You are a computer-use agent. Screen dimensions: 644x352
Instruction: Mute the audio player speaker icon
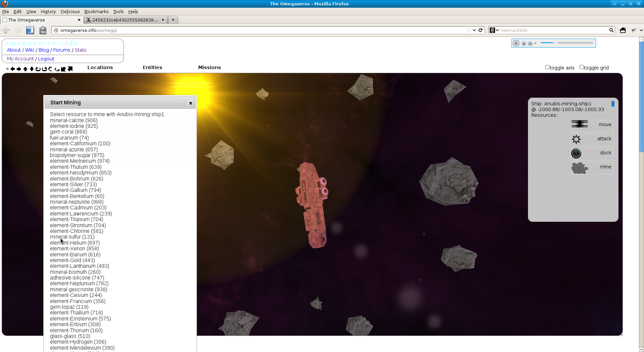(x=535, y=43)
